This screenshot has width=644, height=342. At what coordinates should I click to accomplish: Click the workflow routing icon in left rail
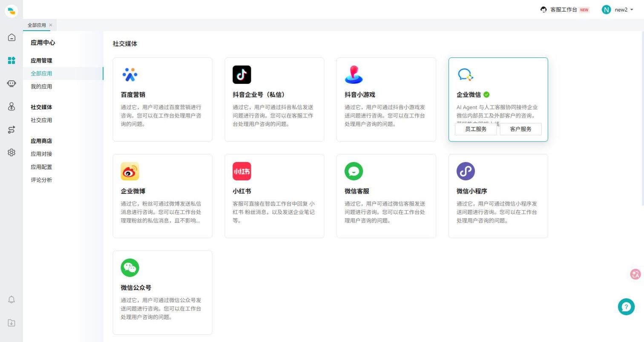(x=11, y=130)
